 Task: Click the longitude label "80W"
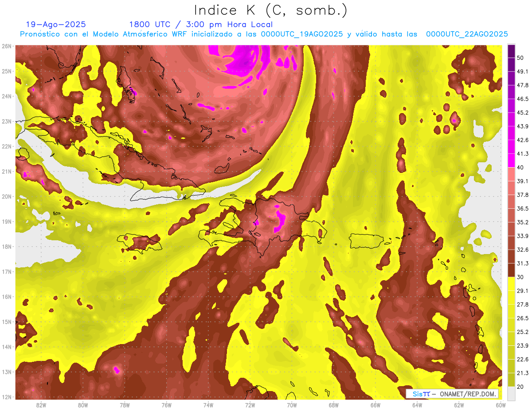83,405
